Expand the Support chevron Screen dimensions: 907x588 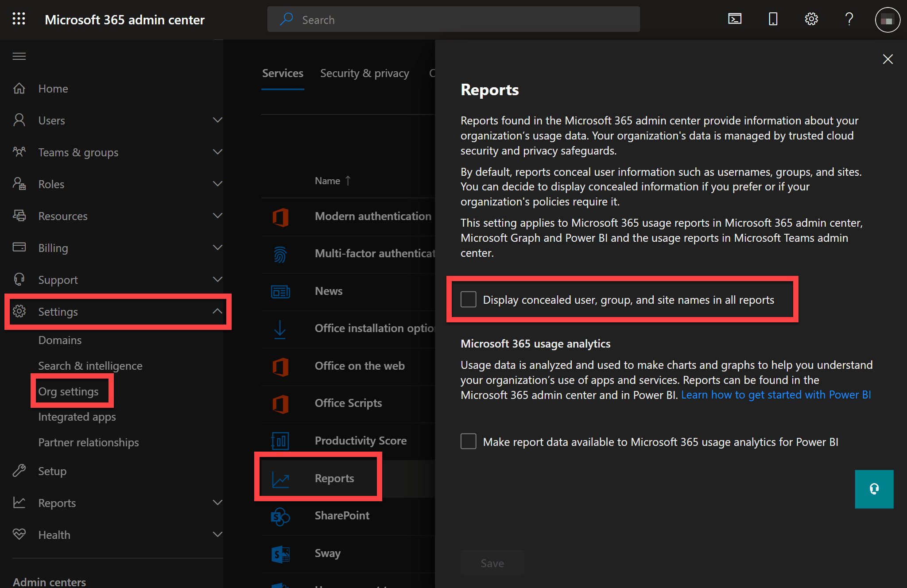[217, 279]
